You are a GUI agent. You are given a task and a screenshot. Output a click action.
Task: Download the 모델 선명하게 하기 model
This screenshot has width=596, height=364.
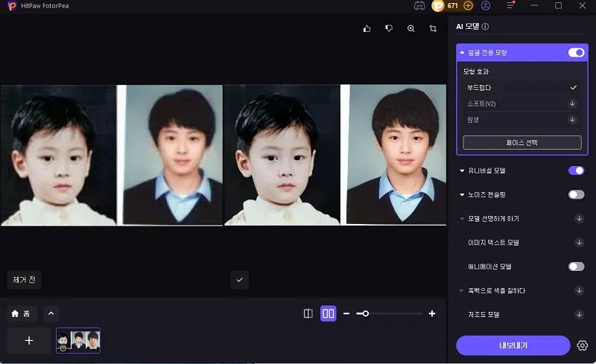(580, 219)
